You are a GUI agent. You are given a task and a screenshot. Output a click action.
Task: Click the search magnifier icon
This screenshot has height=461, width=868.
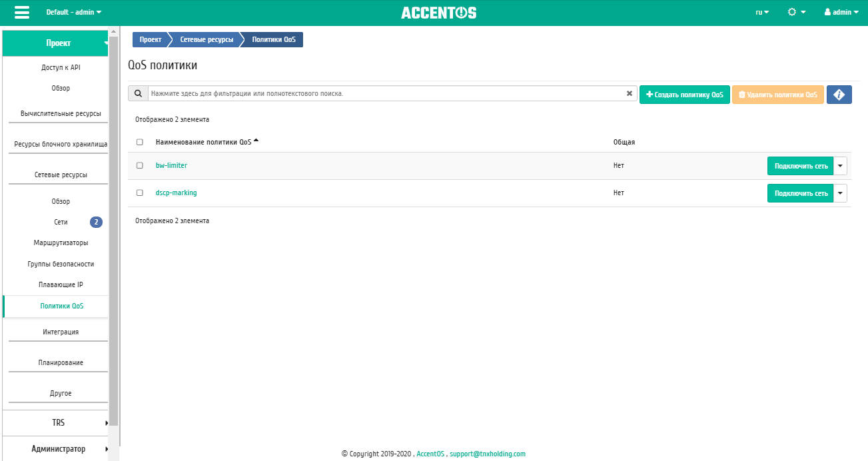tap(138, 94)
